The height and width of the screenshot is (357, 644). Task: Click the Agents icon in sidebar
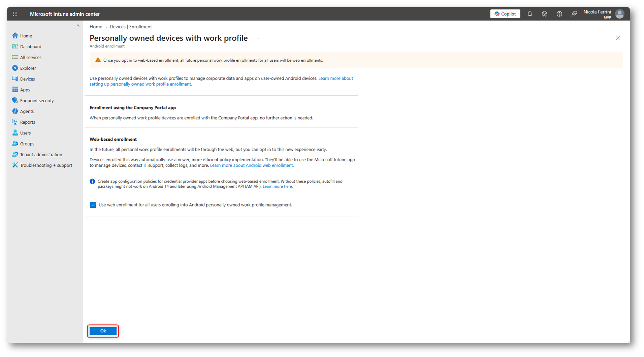pyautogui.click(x=15, y=111)
